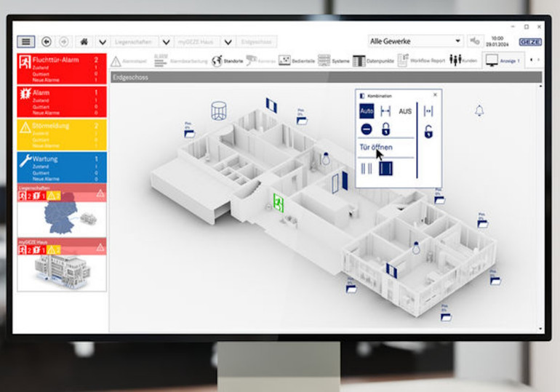Viewport: 560px width, 392px height.
Task: Switch door mode to AUS
Action: point(405,111)
